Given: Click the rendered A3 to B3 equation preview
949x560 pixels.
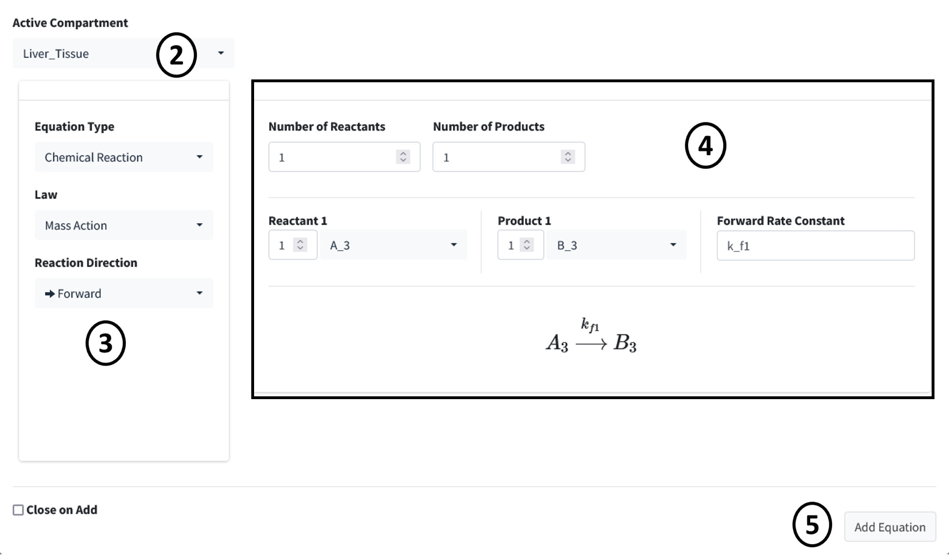Looking at the screenshot, I should pyautogui.click(x=591, y=337).
